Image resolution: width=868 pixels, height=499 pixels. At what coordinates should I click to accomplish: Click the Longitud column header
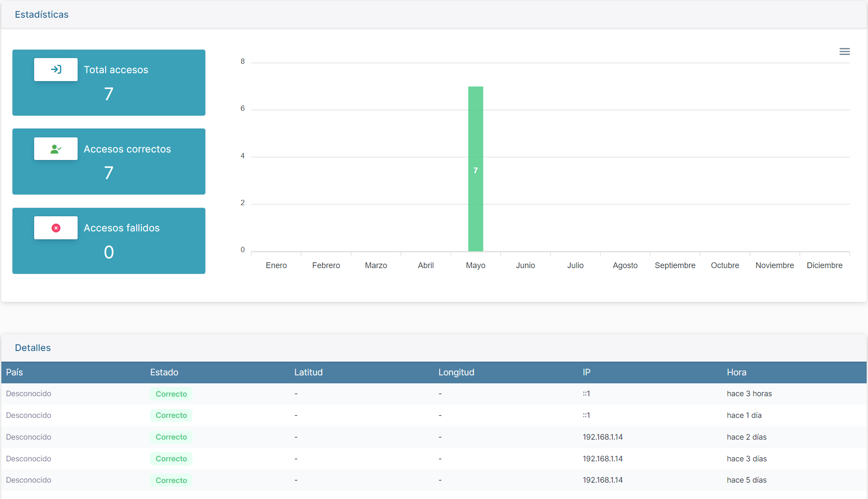coord(456,372)
